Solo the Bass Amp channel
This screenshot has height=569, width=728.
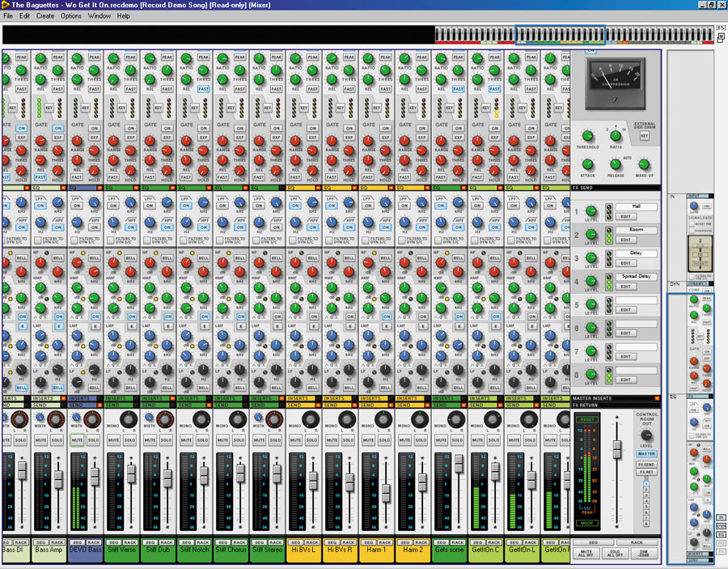click(57, 440)
